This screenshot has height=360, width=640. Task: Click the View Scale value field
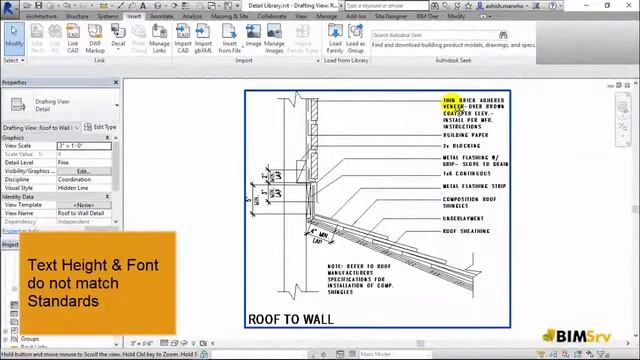[84, 146]
